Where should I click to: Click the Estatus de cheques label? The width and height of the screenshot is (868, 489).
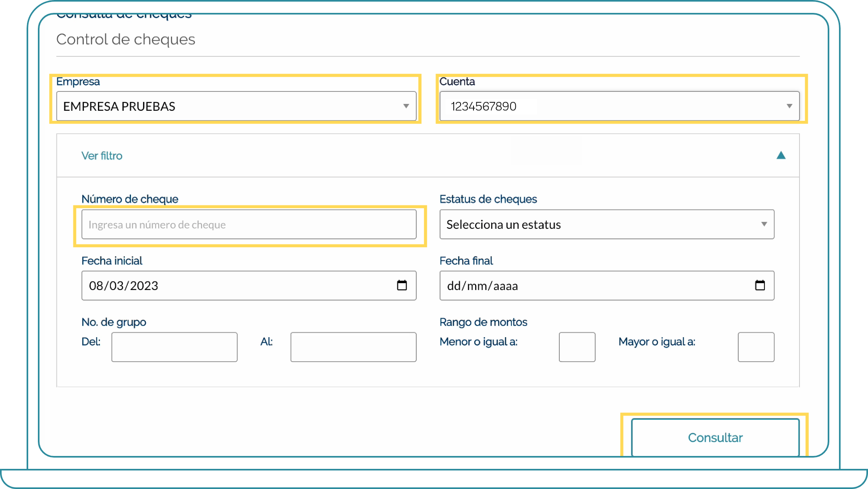click(x=488, y=199)
